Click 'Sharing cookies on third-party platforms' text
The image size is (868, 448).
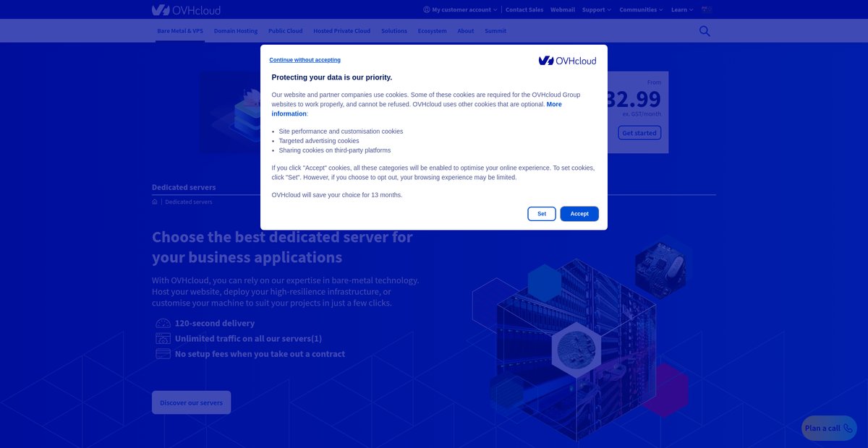[335, 150]
